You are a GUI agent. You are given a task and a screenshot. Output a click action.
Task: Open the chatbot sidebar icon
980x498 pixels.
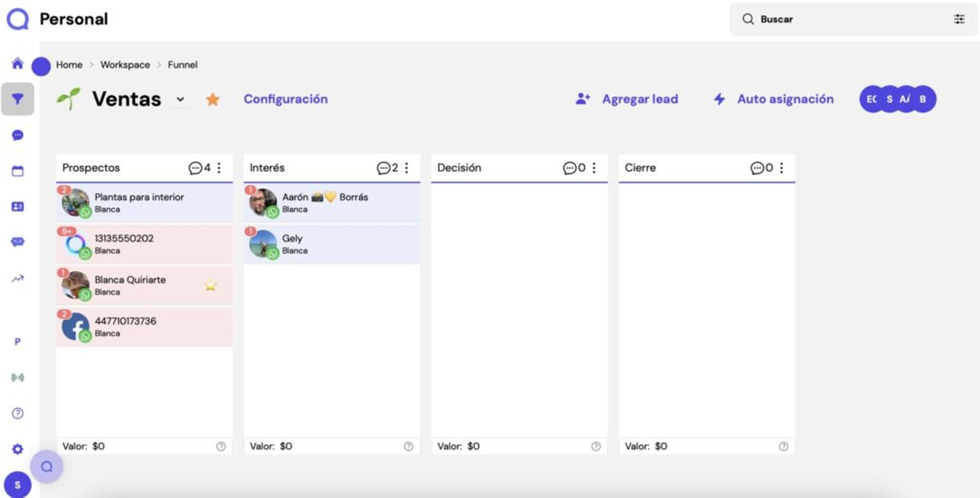[18, 242]
